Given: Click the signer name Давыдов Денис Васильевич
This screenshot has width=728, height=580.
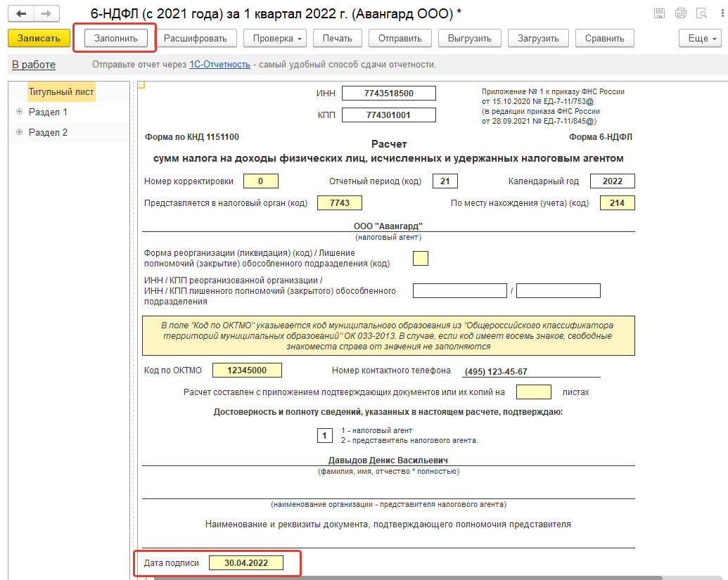Looking at the screenshot, I should pyautogui.click(x=388, y=460).
